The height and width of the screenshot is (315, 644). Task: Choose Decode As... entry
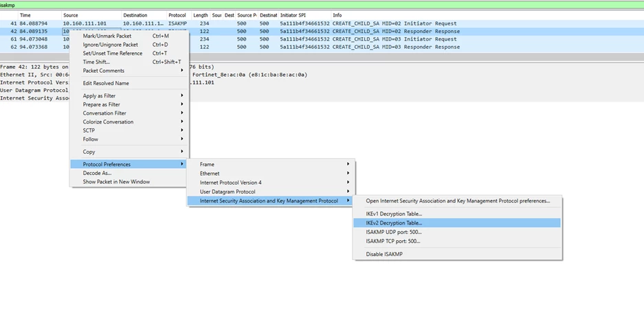129,173
